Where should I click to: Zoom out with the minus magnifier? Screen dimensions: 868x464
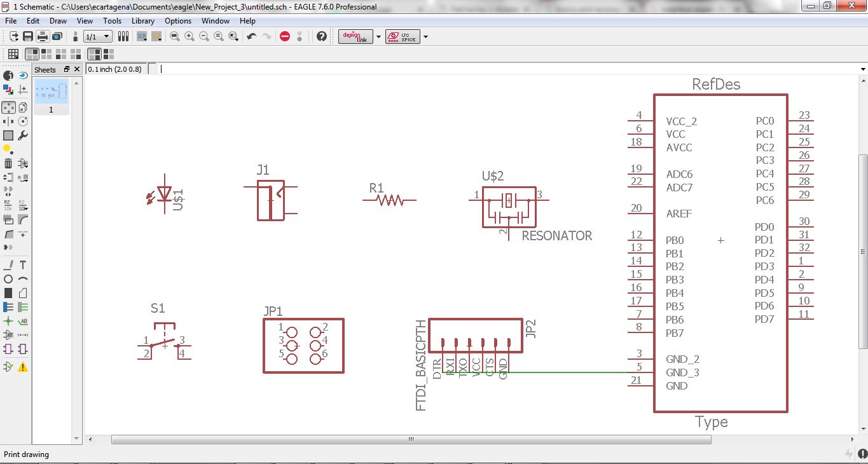tap(204, 36)
